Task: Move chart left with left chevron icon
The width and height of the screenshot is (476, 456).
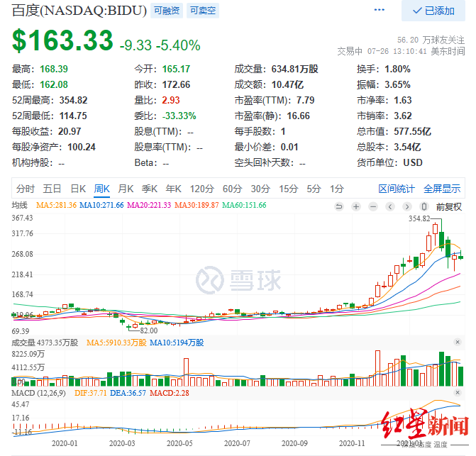Action: [390, 207]
